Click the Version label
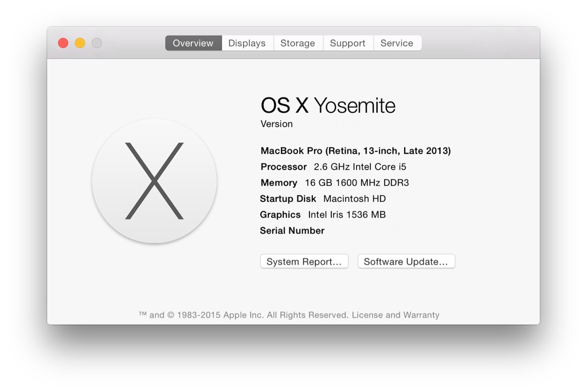The width and height of the screenshot is (587, 392). (277, 124)
